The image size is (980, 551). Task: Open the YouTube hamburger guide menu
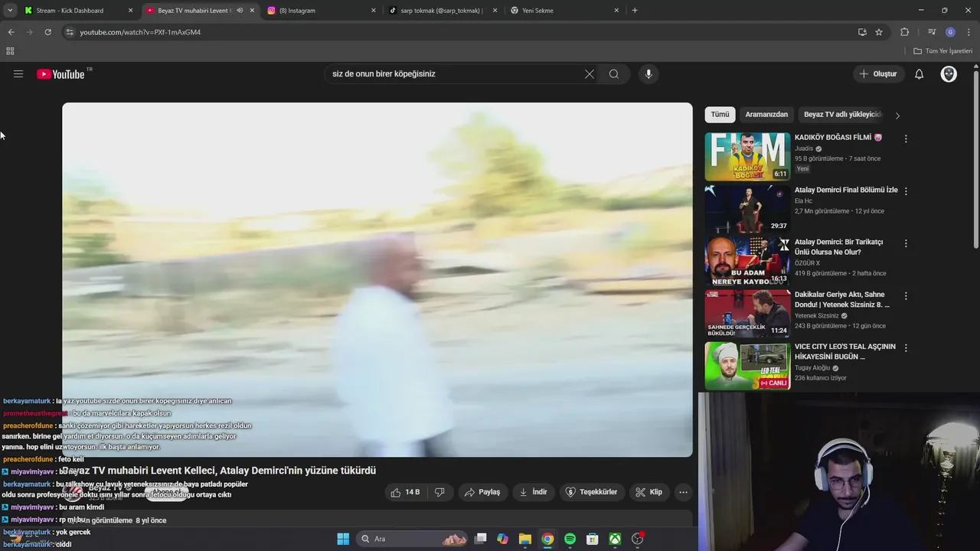(18, 74)
